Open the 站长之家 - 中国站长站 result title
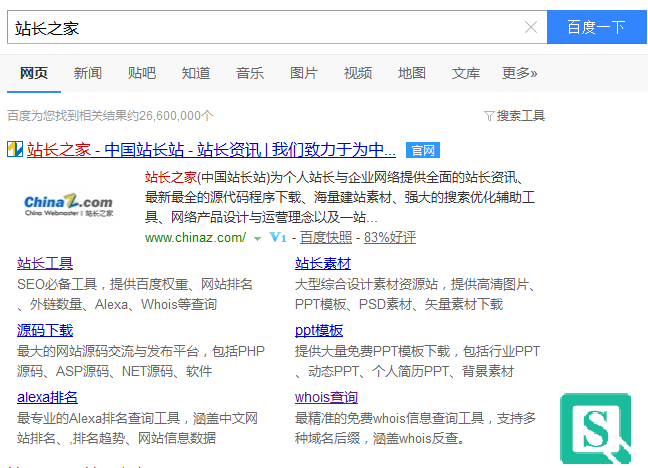648x468 pixels. (x=211, y=150)
